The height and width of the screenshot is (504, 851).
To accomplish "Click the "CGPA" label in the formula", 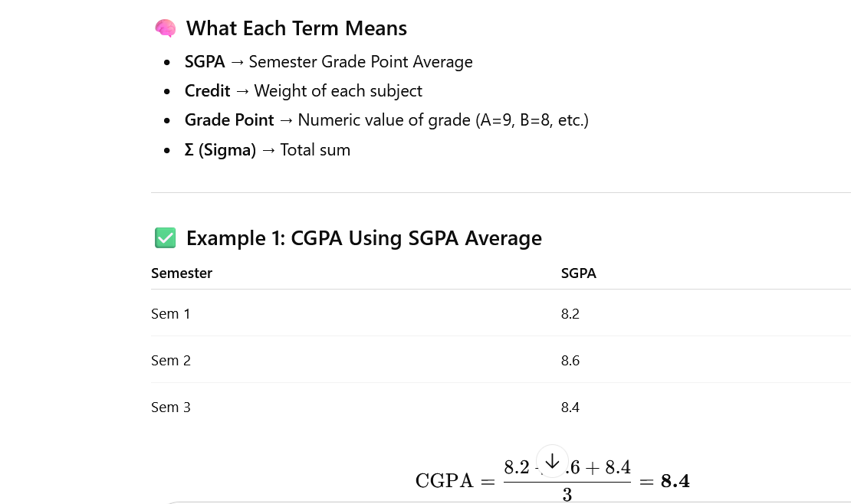I will (445, 481).
